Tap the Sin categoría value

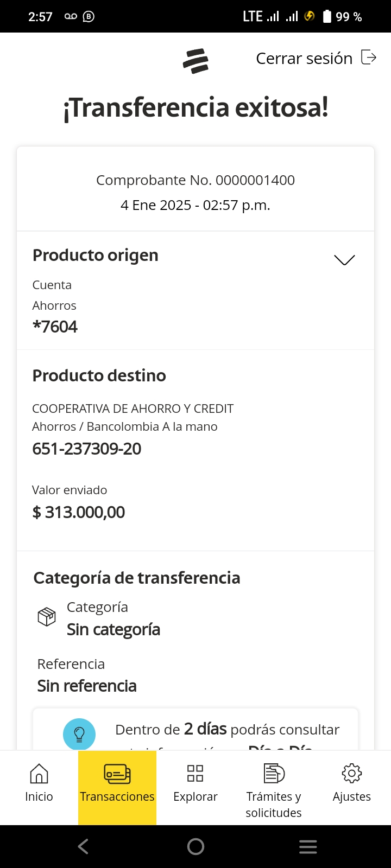[x=113, y=629]
